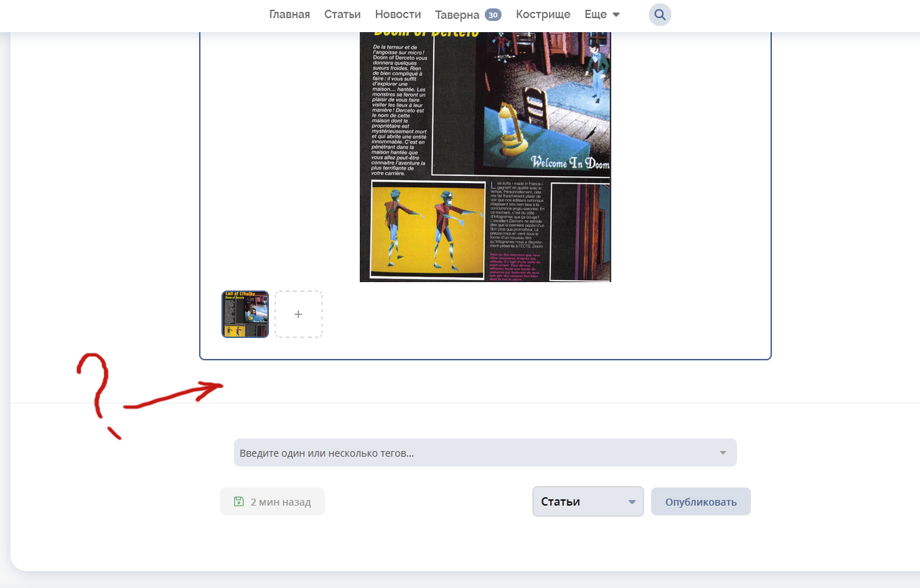This screenshot has width=920, height=588.
Task: Click the Таверна notification badge 30
Action: click(493, 15)
